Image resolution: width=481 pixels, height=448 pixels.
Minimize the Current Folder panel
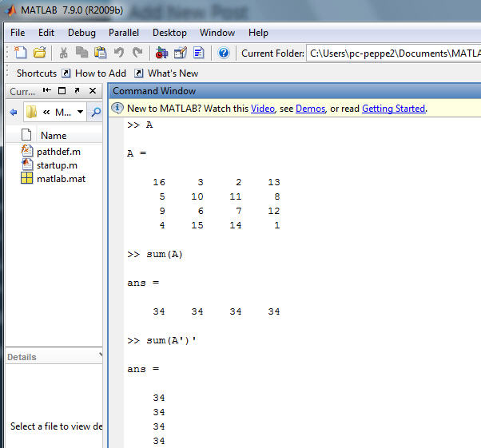pyautogui.click(x=46, y=90)
